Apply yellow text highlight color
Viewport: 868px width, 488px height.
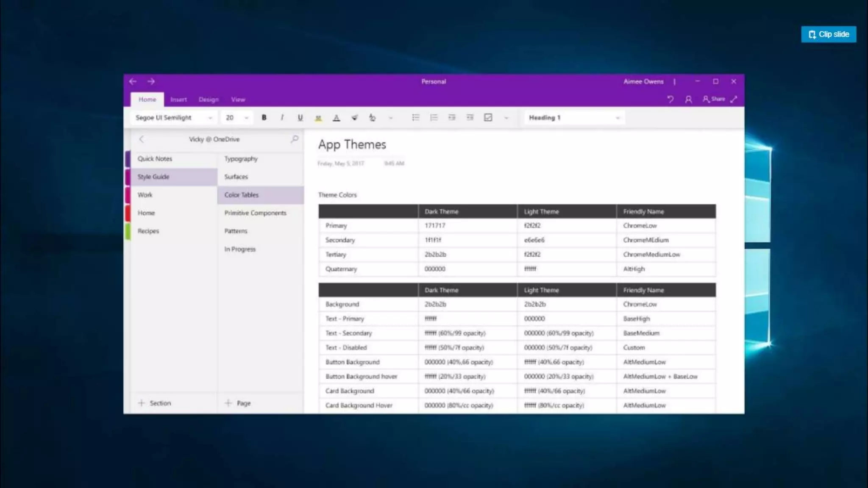click(x=318, y=118)
